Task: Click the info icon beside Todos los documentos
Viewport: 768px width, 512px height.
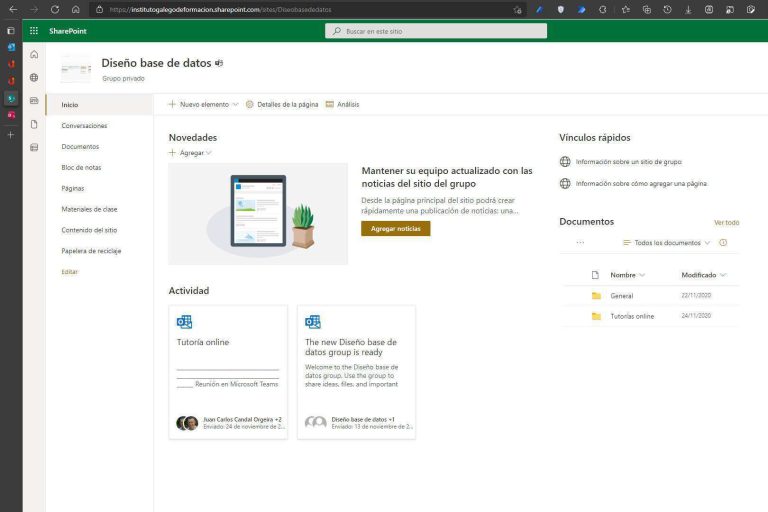Action: [x=723, y=242]
